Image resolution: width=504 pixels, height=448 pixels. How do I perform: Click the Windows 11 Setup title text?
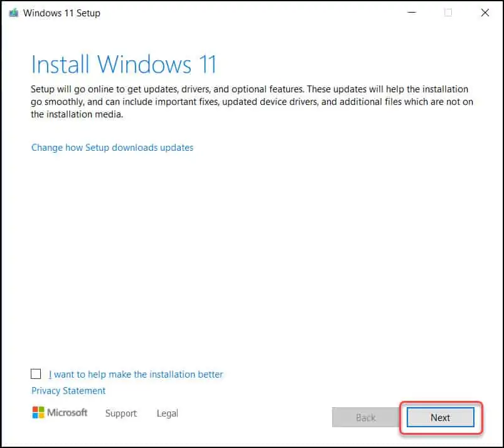[x=62, y=13]
